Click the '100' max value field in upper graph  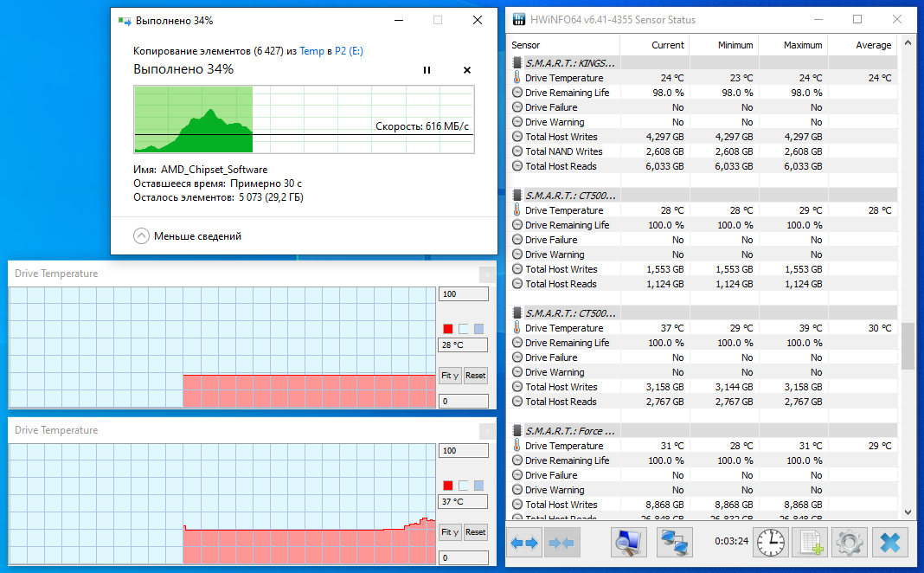[463, 293]
